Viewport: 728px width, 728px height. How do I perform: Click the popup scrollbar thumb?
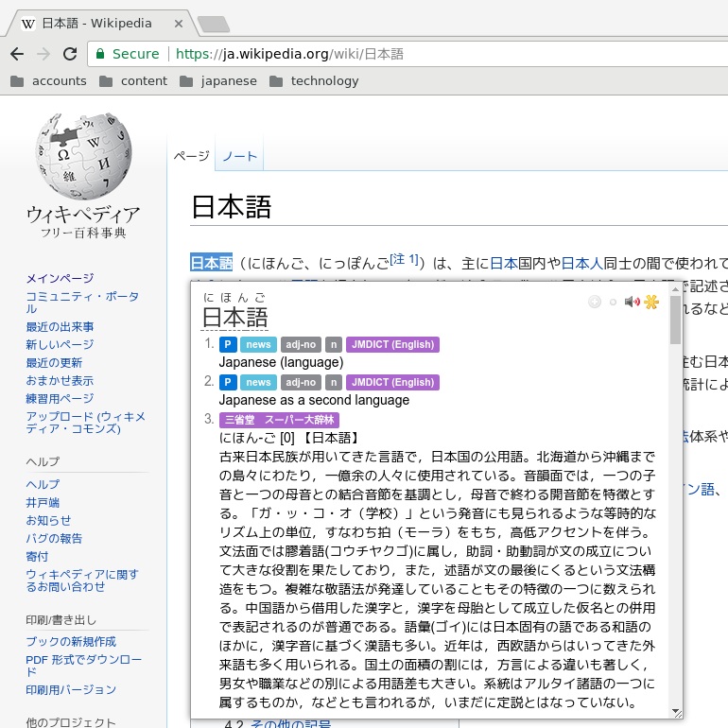676,320
